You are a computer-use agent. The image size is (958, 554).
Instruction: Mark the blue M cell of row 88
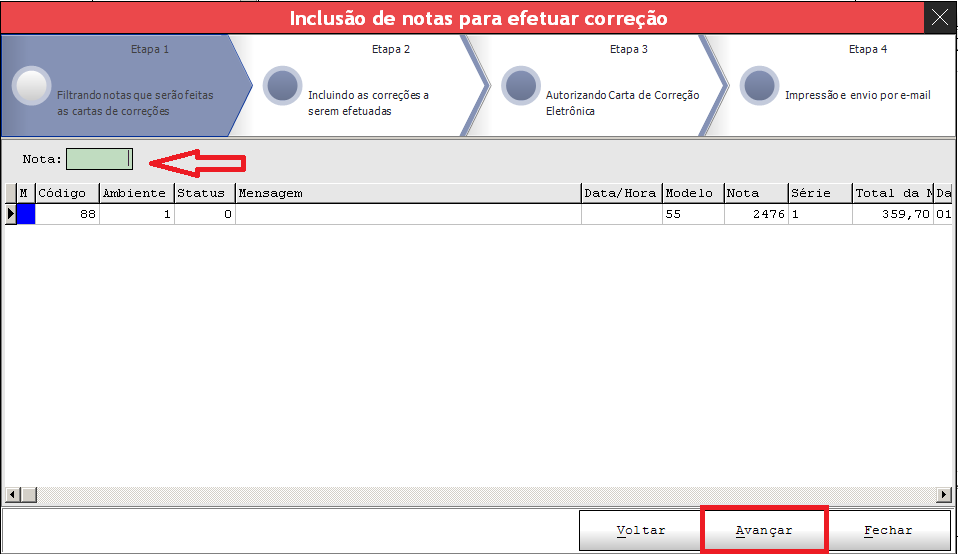pos(26,214)
